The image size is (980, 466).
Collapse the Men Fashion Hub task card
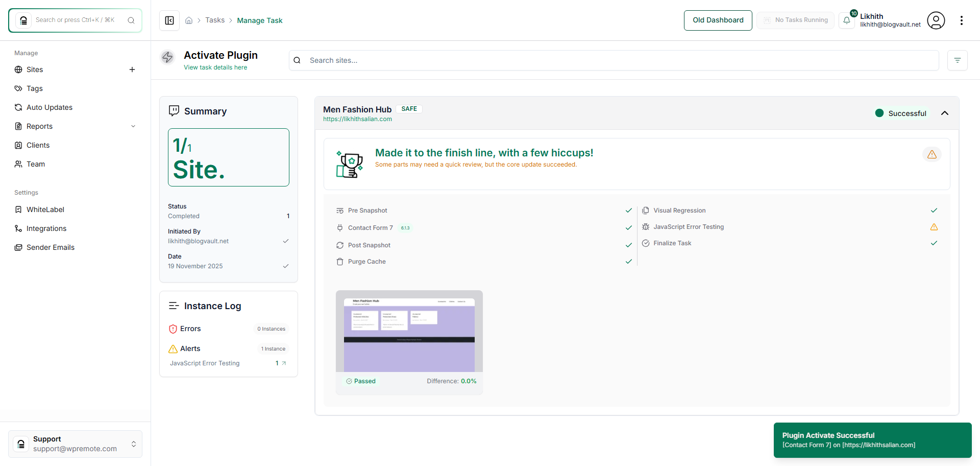click(x=945, y=113)
